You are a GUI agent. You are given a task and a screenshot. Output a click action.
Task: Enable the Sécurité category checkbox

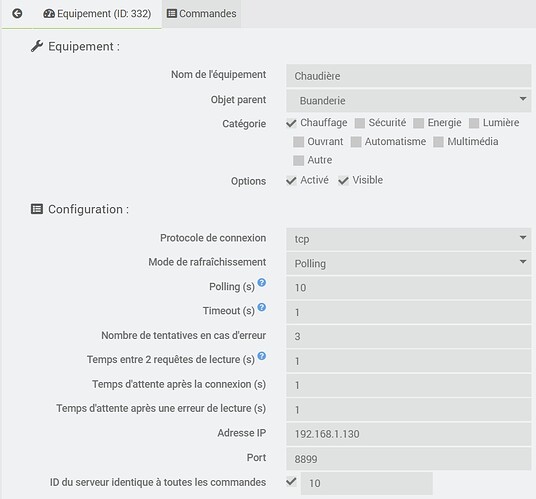click(x=360, y=123)
